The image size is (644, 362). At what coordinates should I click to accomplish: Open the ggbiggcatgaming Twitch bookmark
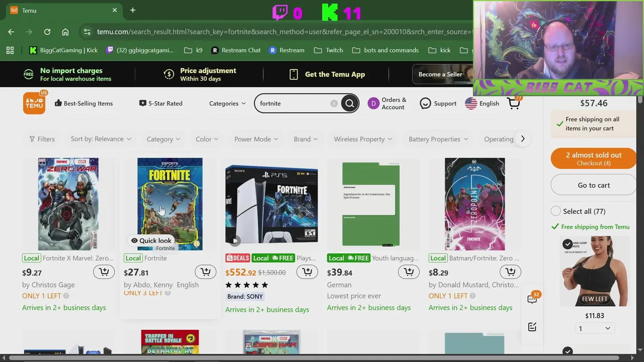[x=140, y=50]
